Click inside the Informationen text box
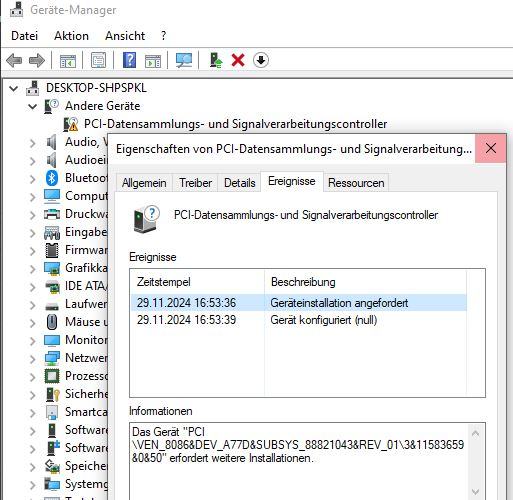 pos(300,462)
